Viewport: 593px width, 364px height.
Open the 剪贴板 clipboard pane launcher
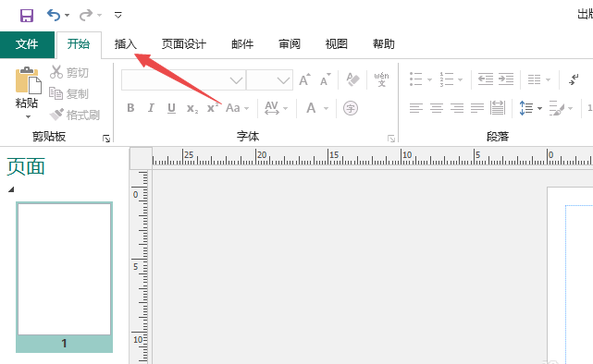click(106, 139)
